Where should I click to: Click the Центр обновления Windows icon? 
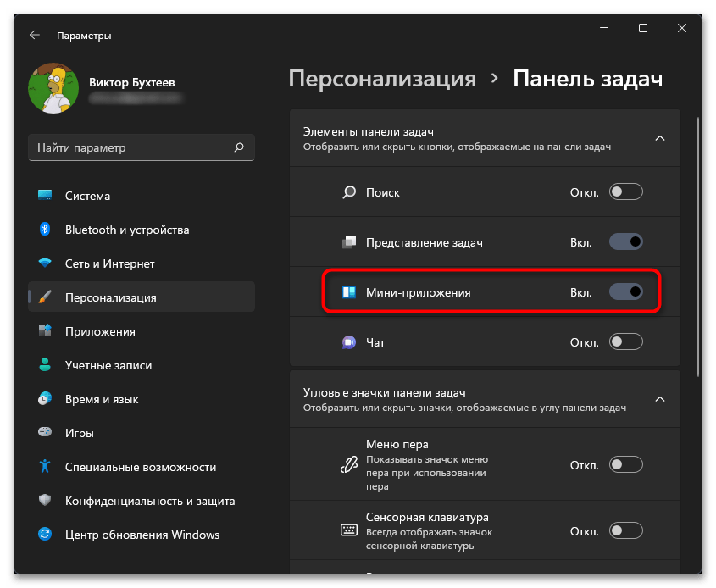[x=46, y=535]
